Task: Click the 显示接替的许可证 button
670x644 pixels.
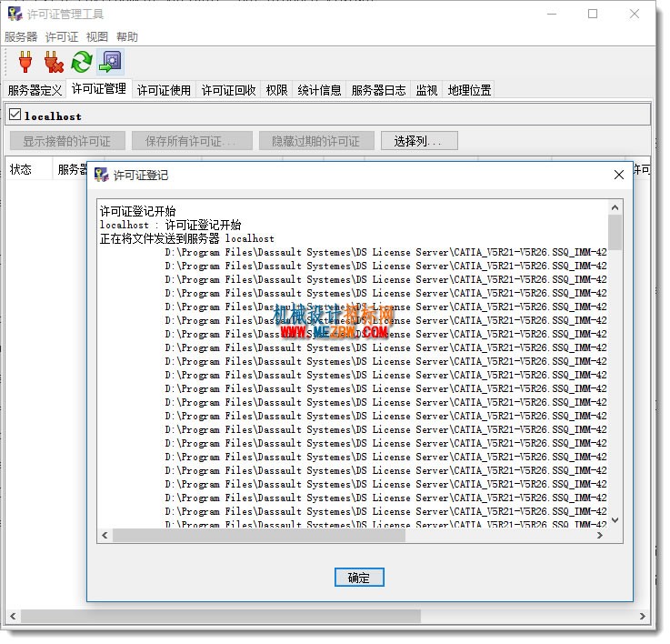Action: tap(67, 142)
